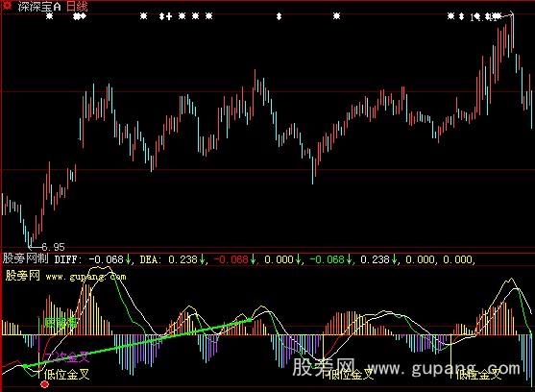Click the plus-shaped info marker above the chart
Image resolution: width=535 pixels, height=392 pixels.
pyautogui.click(x=169, y=16)
